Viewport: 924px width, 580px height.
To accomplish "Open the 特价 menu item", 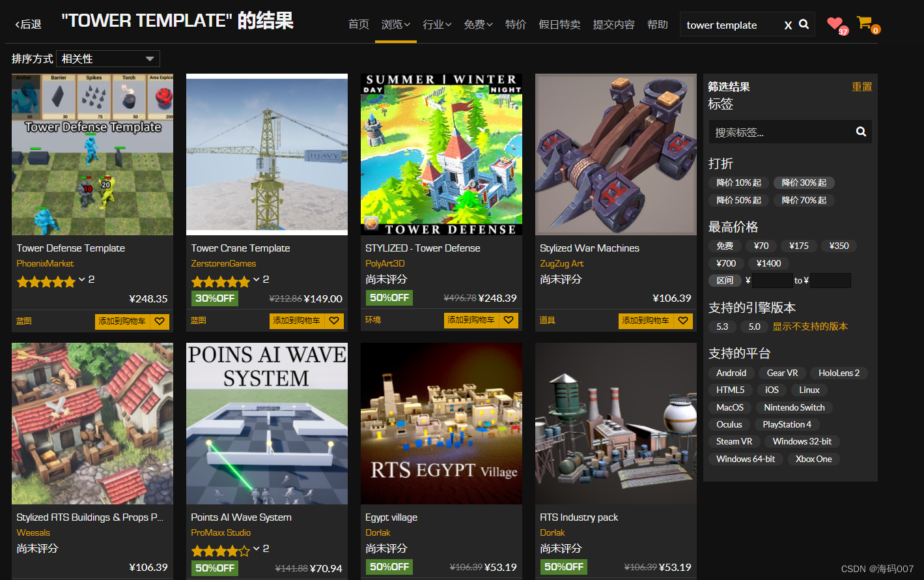I will coord(516,24).
